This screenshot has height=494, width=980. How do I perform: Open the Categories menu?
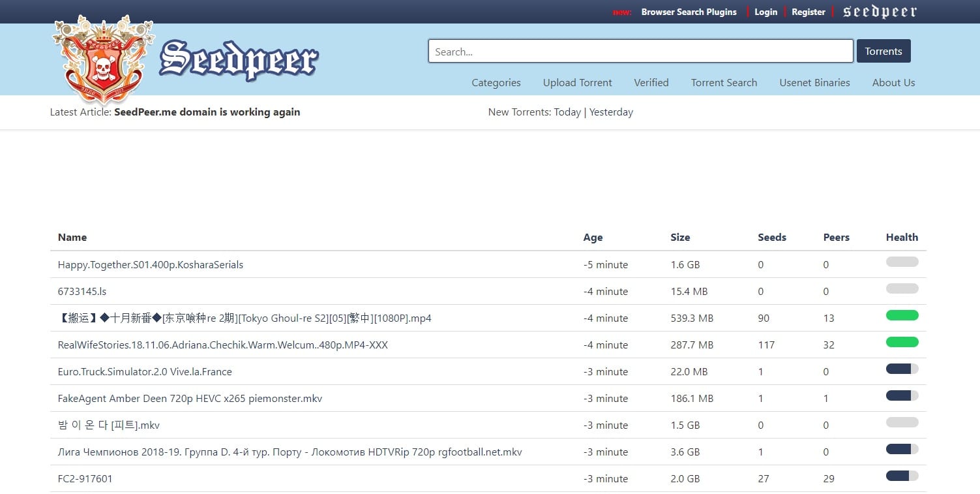point(496,83)
